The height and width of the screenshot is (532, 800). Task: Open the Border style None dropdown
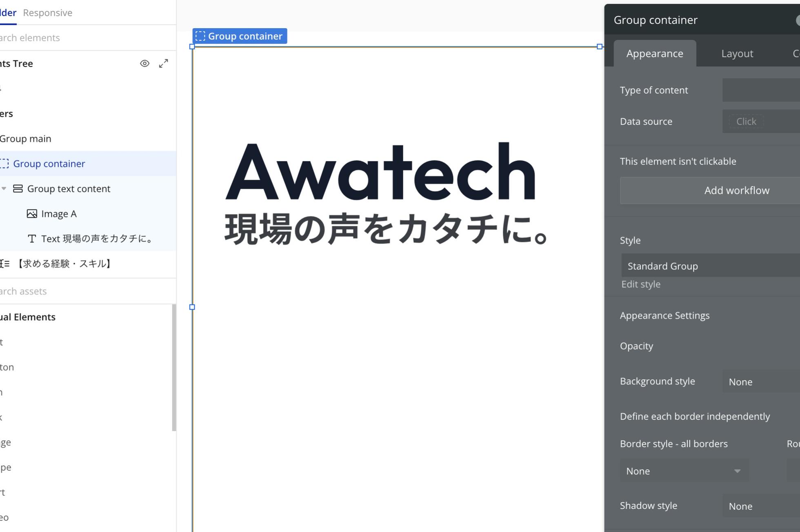[684, 471]
